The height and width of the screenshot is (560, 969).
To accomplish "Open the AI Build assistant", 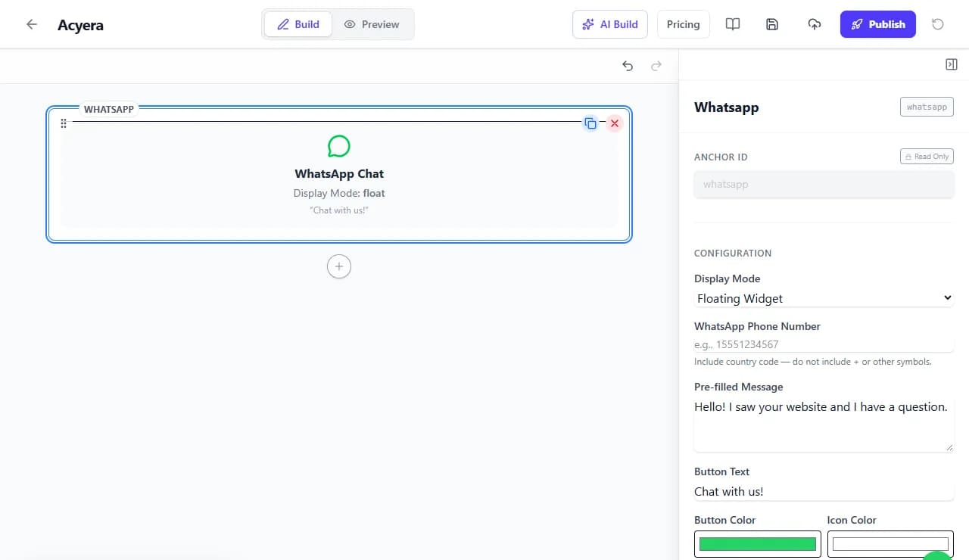I will 610,24.
